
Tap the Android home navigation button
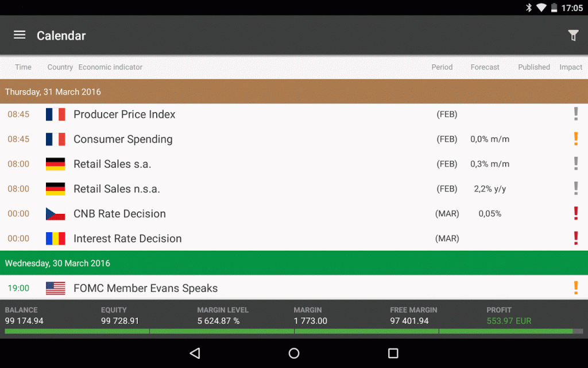point(294,353)
